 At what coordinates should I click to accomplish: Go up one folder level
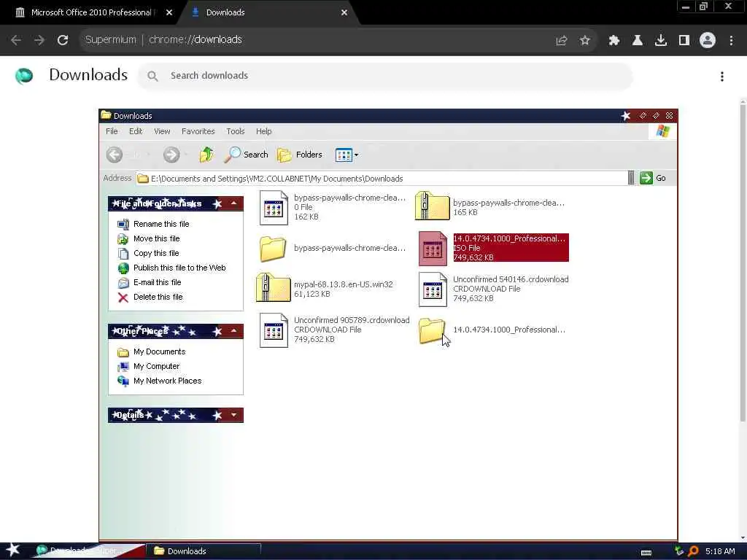click(x=206, y=155)
